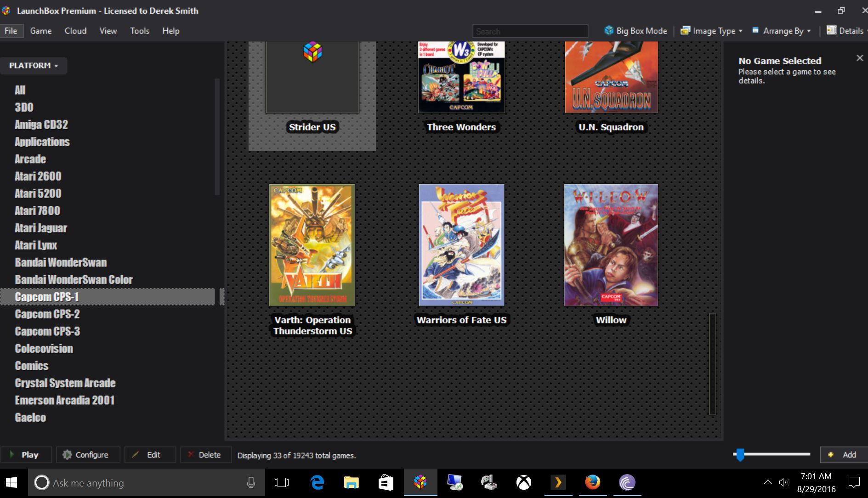Open Plex icon in taskbar
Image resolution: width=868 pixels, height=498 pixels.
coord(558,482)
